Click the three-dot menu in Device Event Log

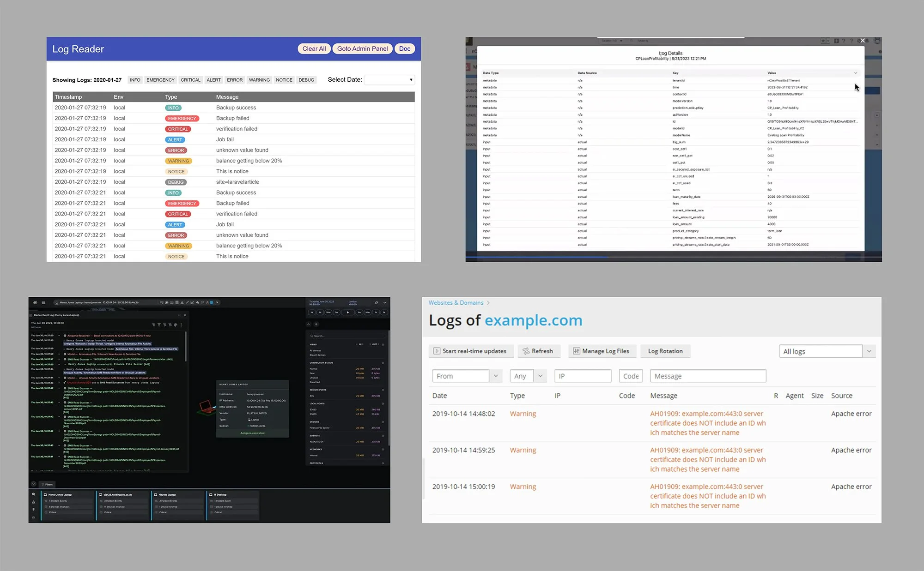click(x=181, y=325)
